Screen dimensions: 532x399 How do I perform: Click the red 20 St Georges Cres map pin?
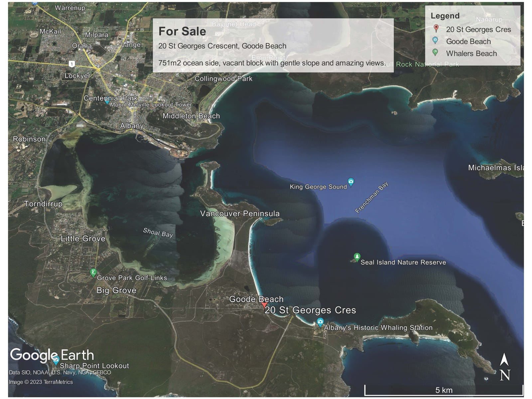click(x=264, y=305)
